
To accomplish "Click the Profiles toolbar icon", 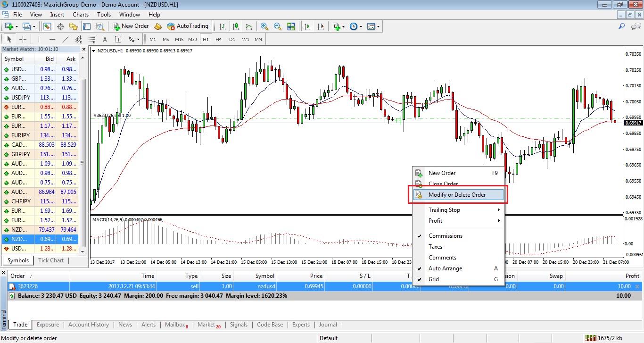I will [26, 26].
